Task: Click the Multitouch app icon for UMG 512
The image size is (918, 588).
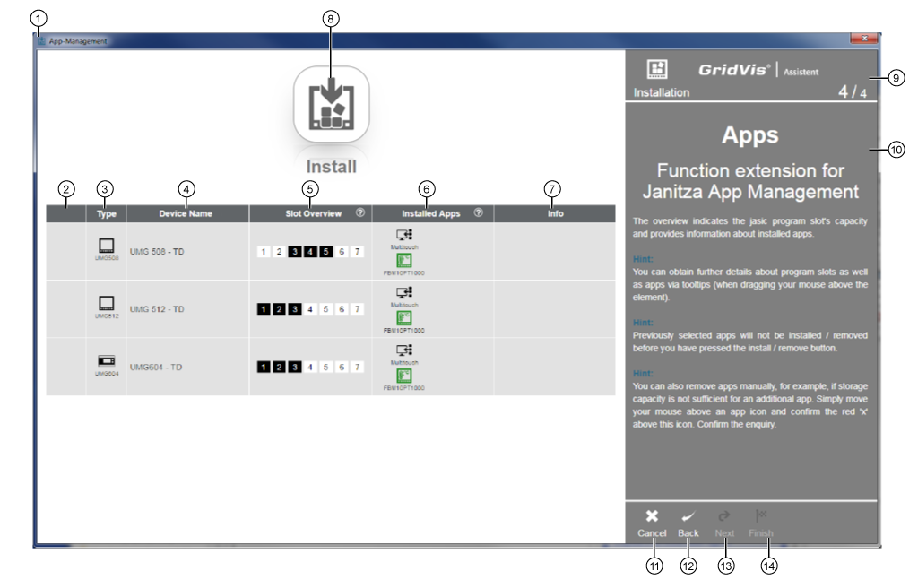Action: tap(402, 293)
